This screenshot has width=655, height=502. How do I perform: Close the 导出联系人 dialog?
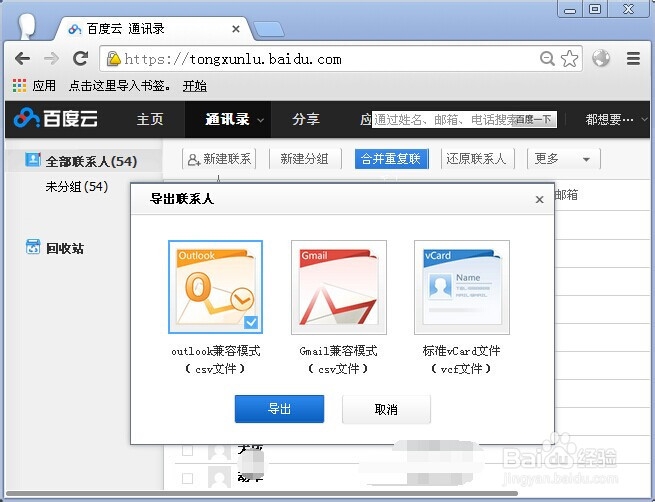tap(539, 200)
